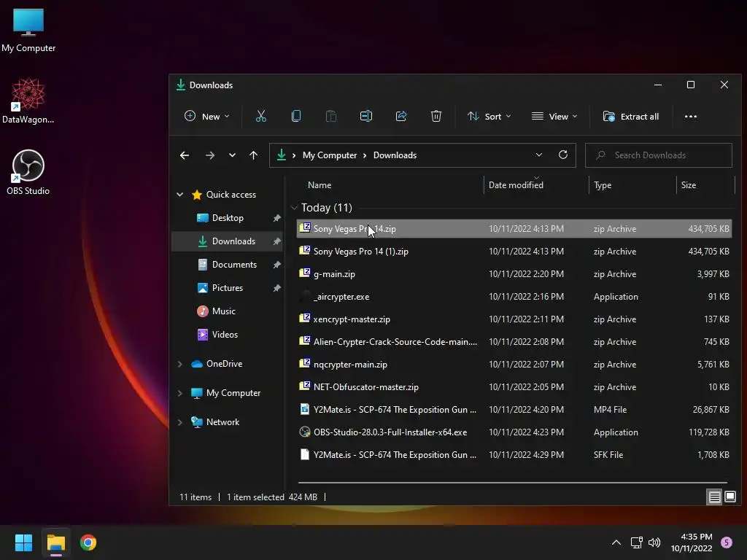
Task: Go up one folder level arrow
Action: [x=253, y=155]
